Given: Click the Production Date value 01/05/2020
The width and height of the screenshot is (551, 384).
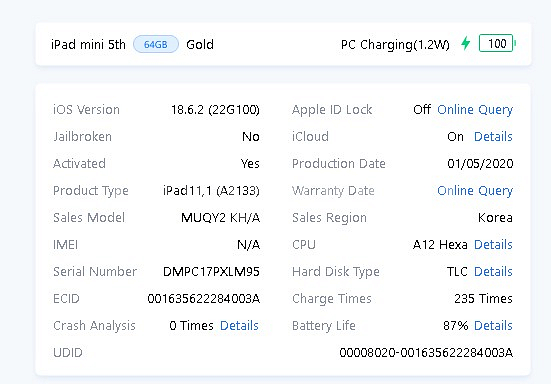Looking at the screenshot, I should click(x=480, y=164).
